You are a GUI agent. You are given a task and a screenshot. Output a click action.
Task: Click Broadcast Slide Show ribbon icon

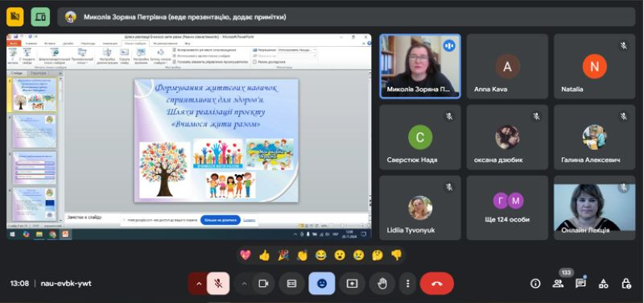[x=55, y=56]
